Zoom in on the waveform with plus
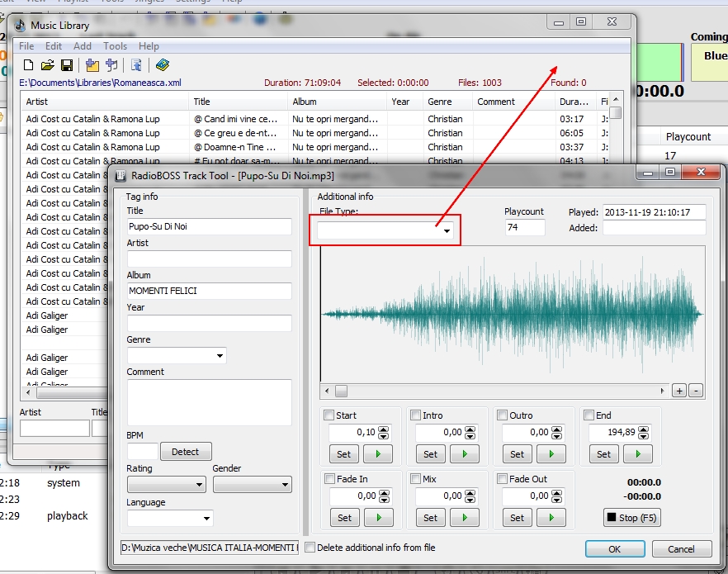The width and height of the screenshot is (728, 574). pos(679,391)
